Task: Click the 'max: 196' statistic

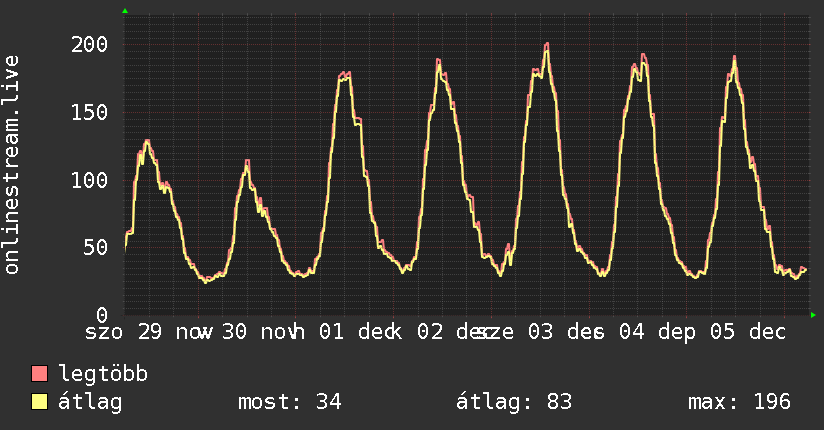Action: [739, 402]
